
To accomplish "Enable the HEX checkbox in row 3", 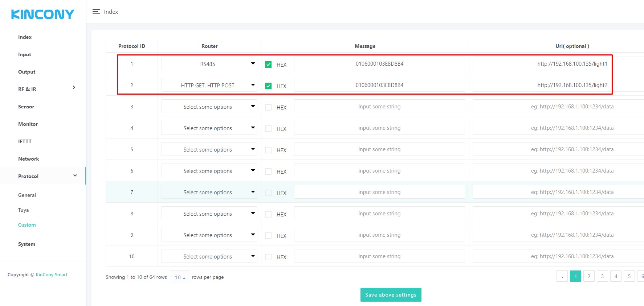I will click(x=268, y=107).
